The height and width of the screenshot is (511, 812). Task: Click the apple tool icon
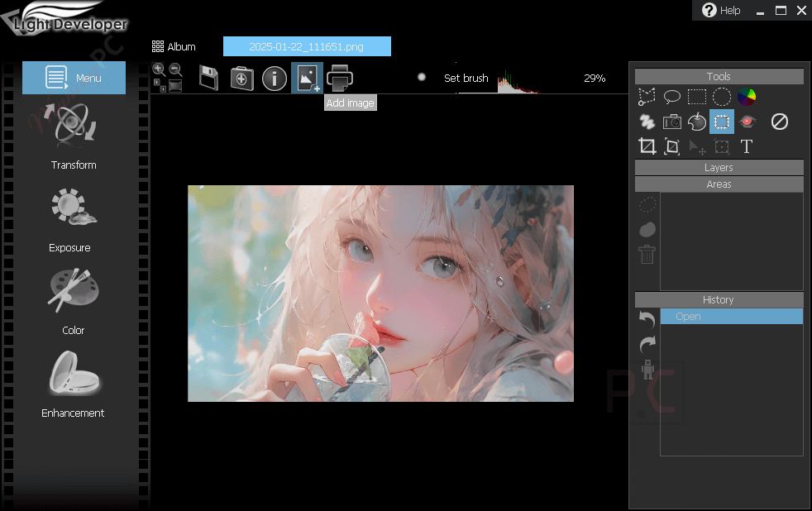(696, 122)
